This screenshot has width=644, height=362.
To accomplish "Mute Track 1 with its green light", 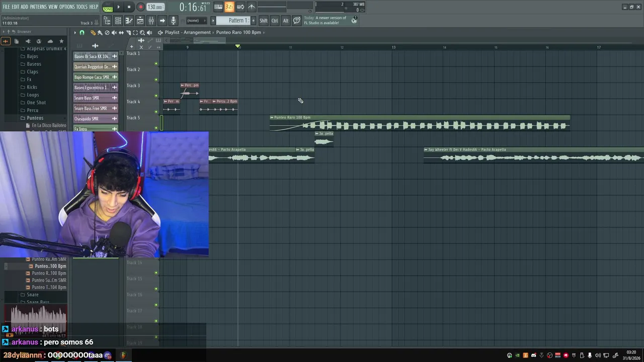I will [156, 63].
